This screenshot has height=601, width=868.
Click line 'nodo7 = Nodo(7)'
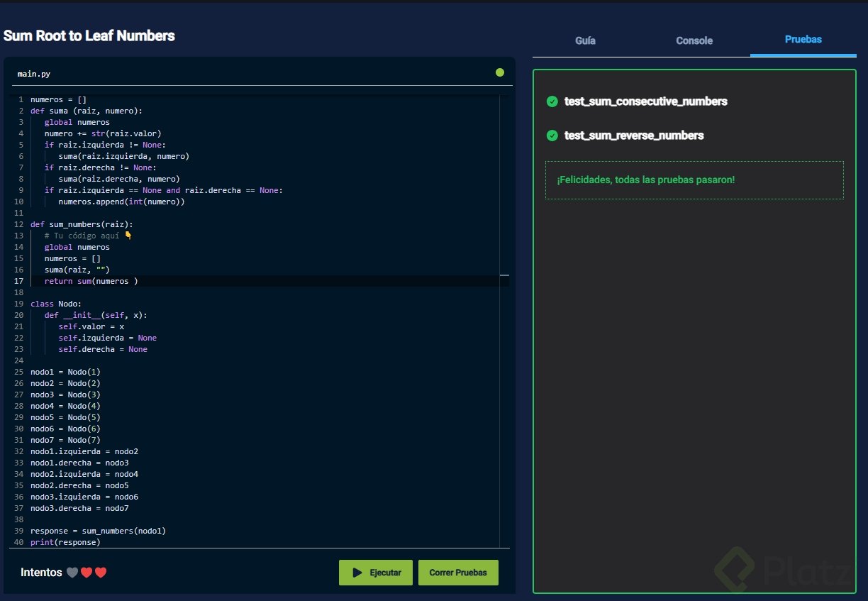click(65, 440)
